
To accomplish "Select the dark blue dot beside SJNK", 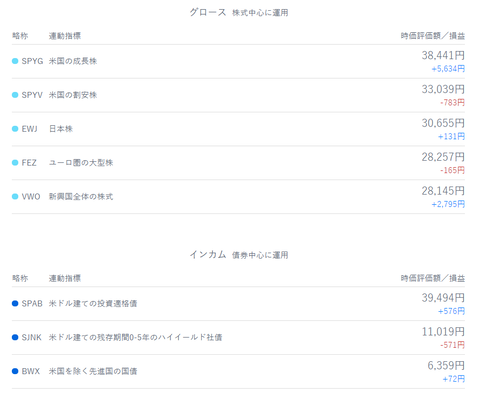I will pos(15,337).
